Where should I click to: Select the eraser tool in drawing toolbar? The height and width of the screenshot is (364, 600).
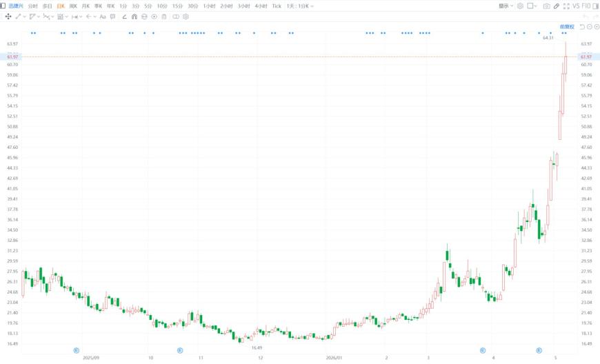click(124, 17)
